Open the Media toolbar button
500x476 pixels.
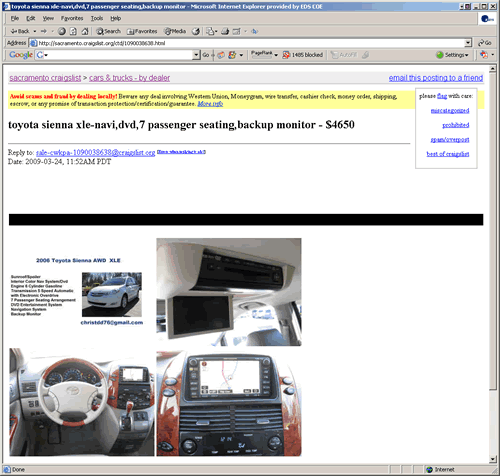[175, 31]
